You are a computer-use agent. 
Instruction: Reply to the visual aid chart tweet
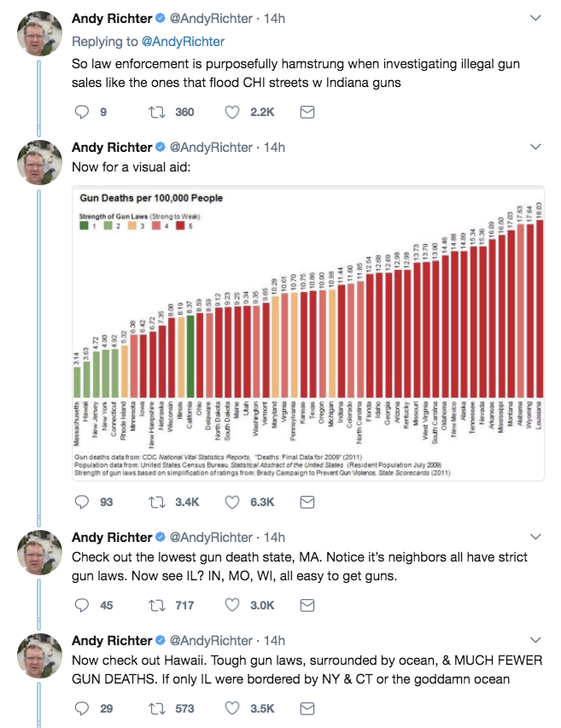point(82,502)
